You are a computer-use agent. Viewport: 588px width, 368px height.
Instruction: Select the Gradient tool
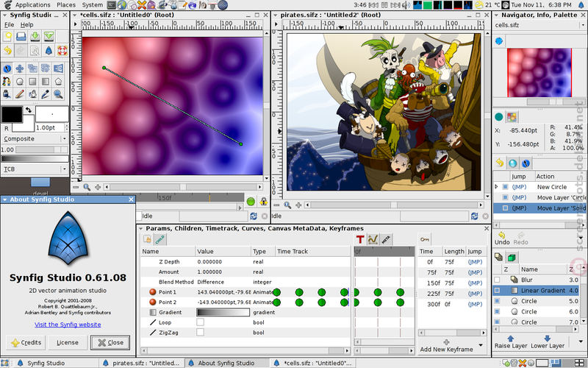pos(46,81)
